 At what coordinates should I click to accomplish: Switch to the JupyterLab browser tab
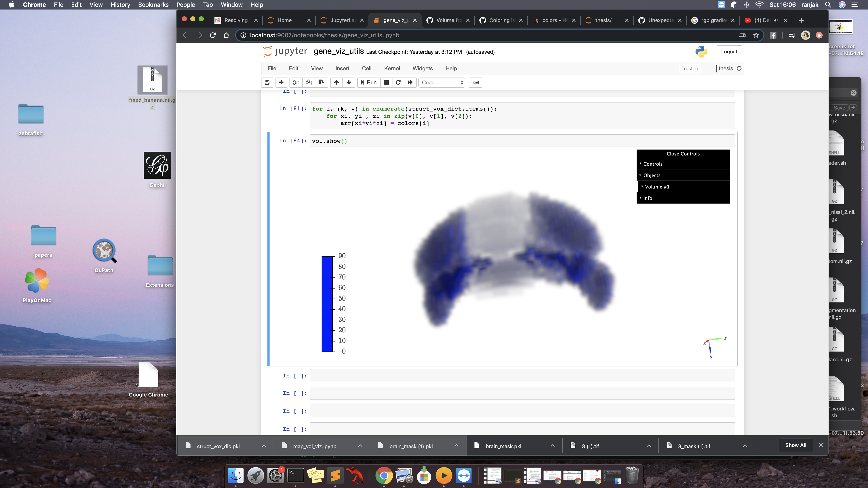342,20
